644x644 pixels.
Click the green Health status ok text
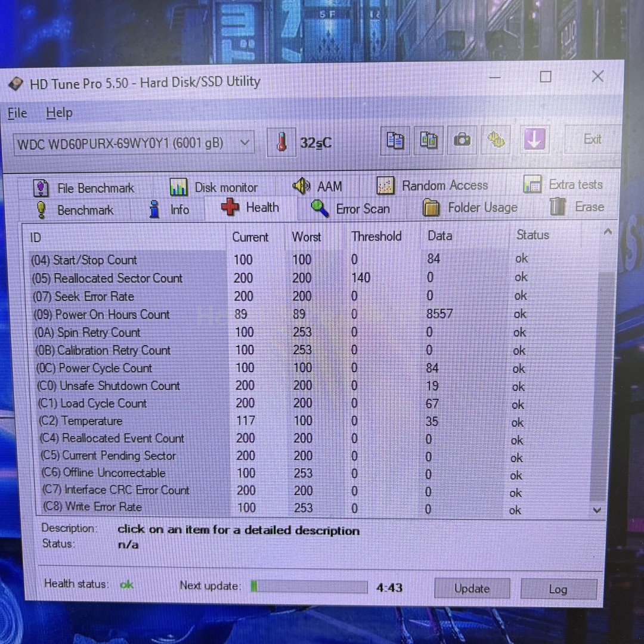click(x=126, y=584)
